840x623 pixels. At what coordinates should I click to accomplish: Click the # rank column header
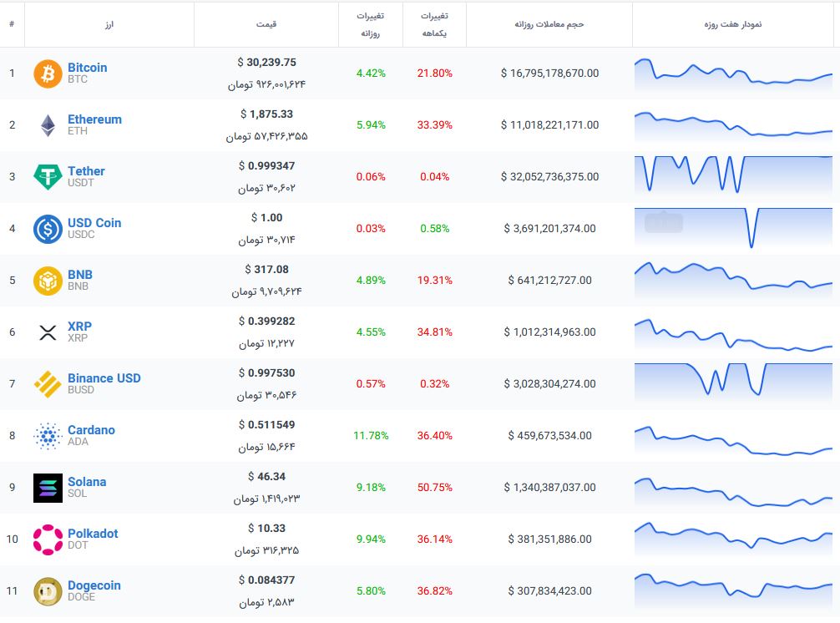click(12, 23)
